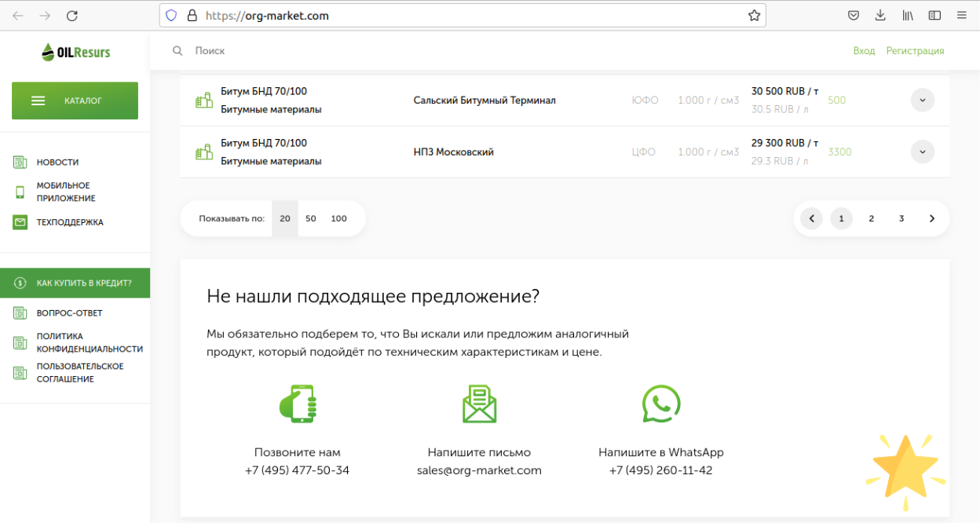Open Новости in the sidebar
980x526 pixels.
click(57, 163)
